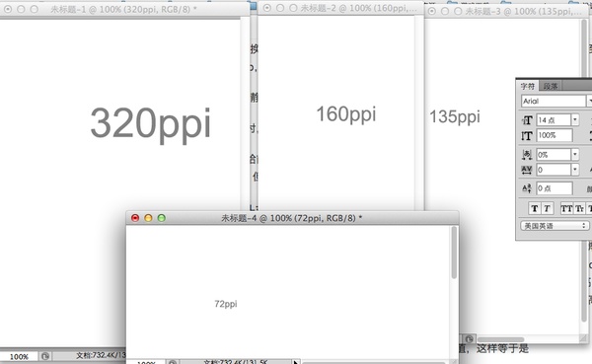Open the font size 14点 dropdown
The height and width of the screenshot is (364, 592).
[575, 120]
